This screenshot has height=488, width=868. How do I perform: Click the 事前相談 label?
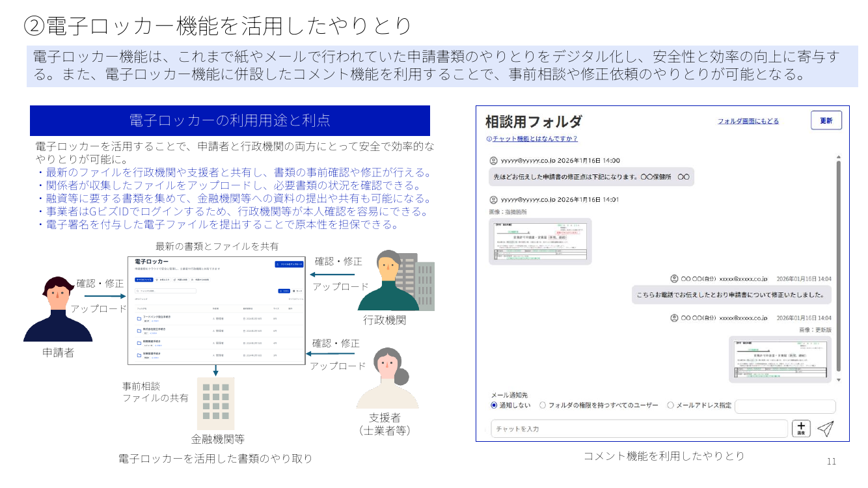(x=141, y=385)
